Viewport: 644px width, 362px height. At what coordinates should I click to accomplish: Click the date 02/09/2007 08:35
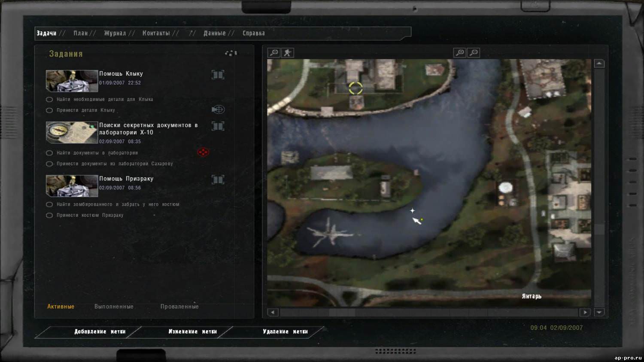pos(120,141)
